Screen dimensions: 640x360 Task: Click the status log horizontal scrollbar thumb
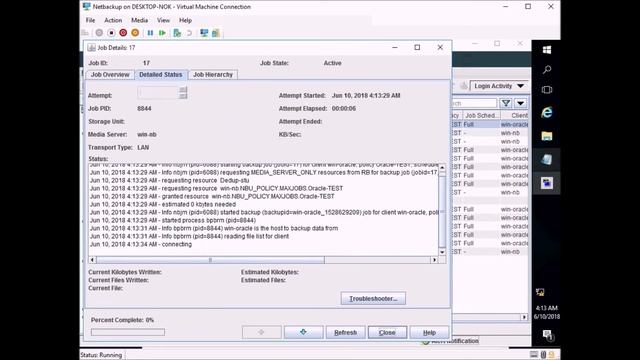coord(210,260)
